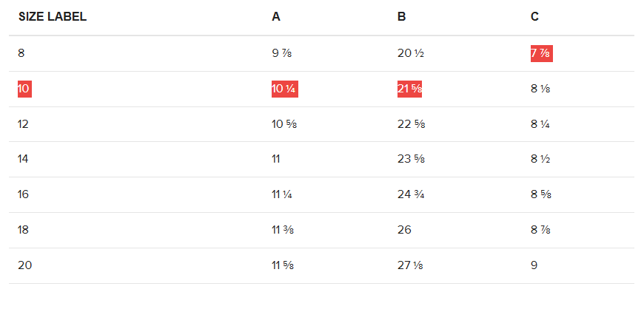This screenshot has height=309, width=644.
Task: Select column header B
Action: click(x=402, y=17)
